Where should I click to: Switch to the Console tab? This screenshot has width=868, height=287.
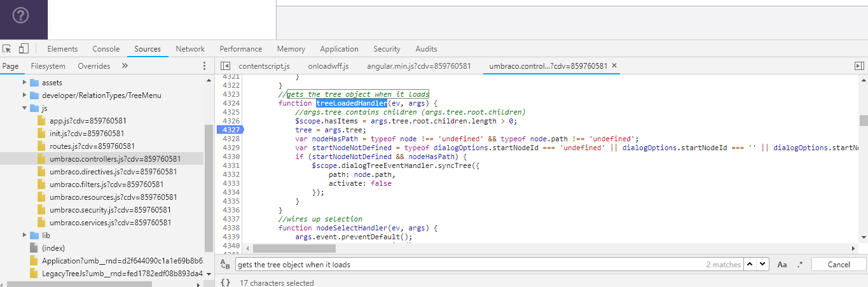pos(106,49)
